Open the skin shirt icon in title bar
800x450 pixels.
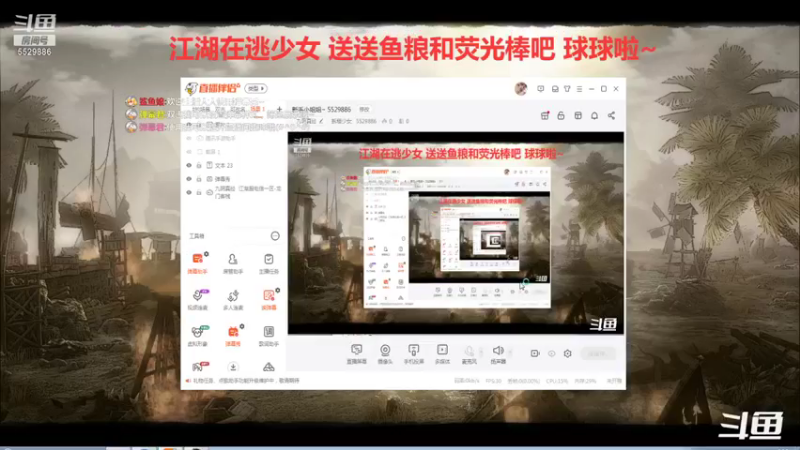coord(567,89)
